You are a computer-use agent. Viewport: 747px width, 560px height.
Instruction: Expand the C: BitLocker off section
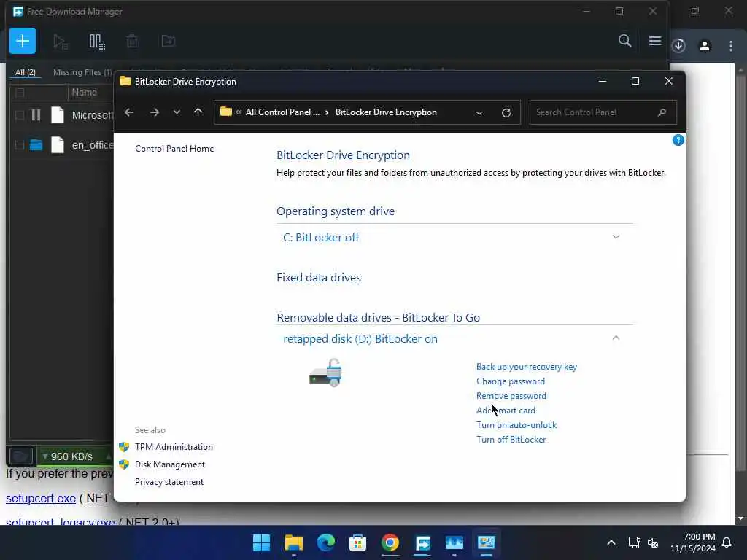616,237
